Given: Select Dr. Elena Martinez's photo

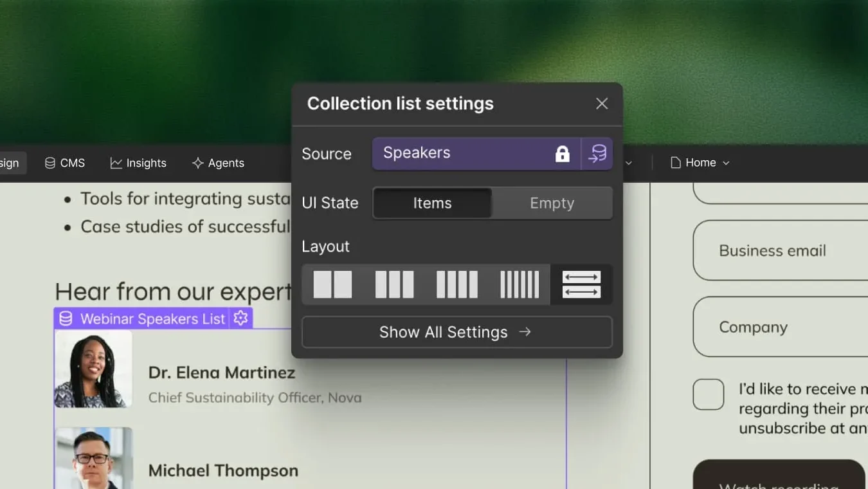Looking at the screenshot, I should click(93, 369).
